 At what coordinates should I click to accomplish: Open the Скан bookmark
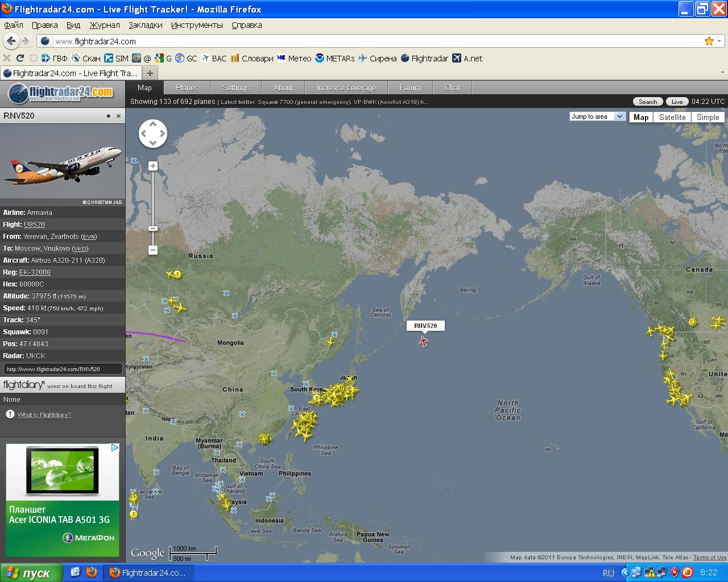pos(86,58)
